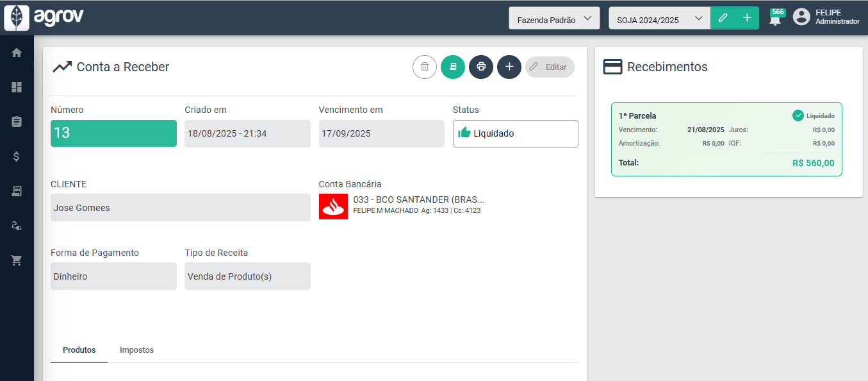Click the home icon in the sidebar
Image resolution: width=868 pixels, height=381 pixels.
pos(17,53)
